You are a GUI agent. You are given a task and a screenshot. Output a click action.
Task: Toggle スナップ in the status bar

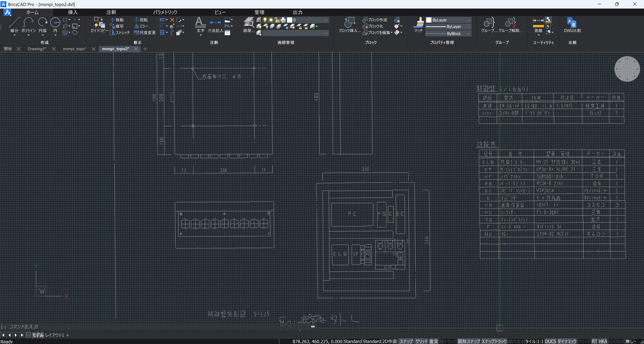point(406,341)
